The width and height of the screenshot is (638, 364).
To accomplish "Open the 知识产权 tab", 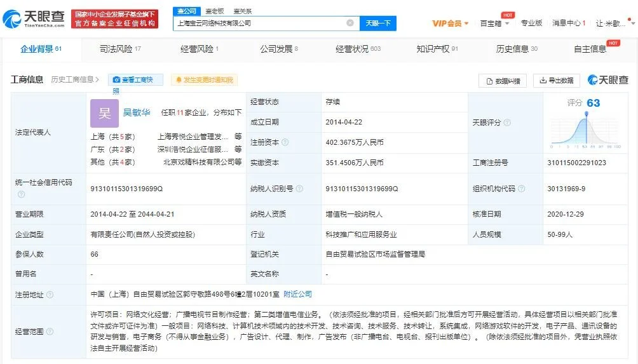I will (x=437, y=49).
